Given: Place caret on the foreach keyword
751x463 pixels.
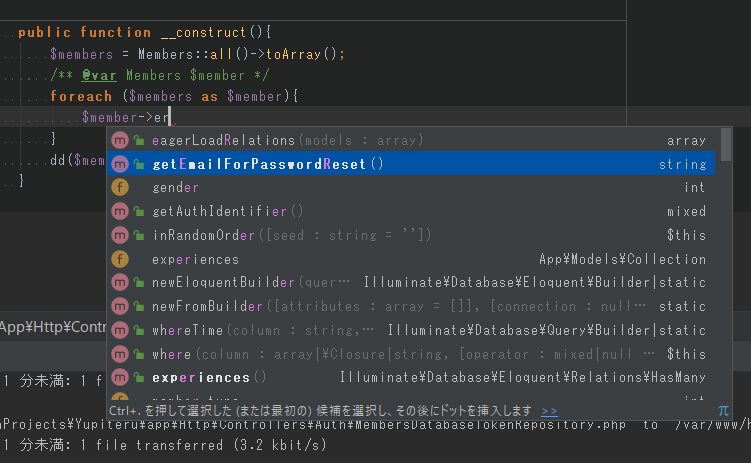Looking at the screenshot, I should [x=81, y=96].
